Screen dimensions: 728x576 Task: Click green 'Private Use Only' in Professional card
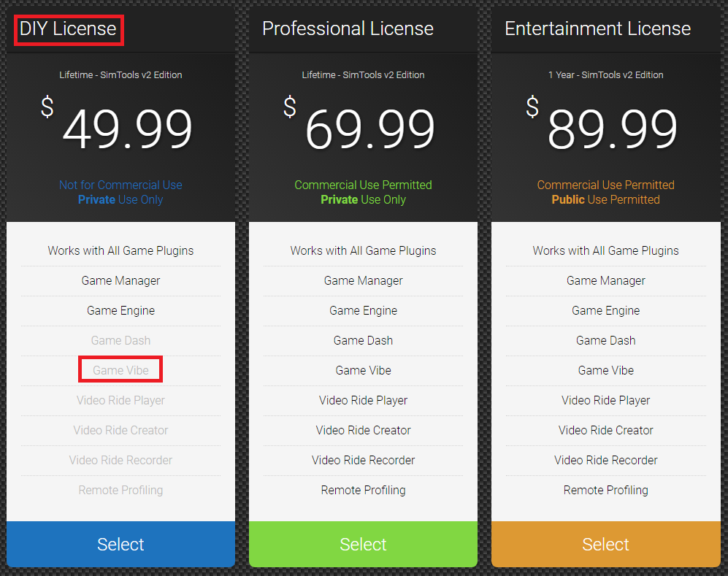(363, 199)
